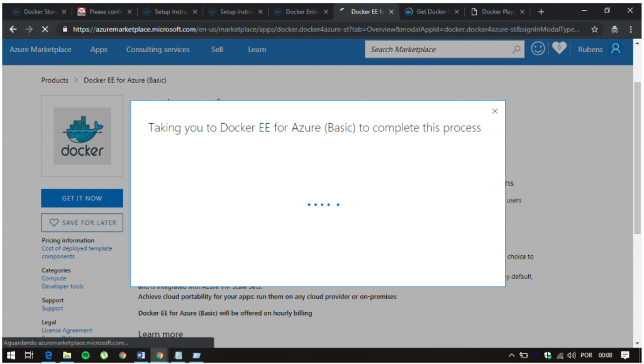Open the Rubens user account icon
This screenshot has width=644, height=364.
click(x=616, y=49)
